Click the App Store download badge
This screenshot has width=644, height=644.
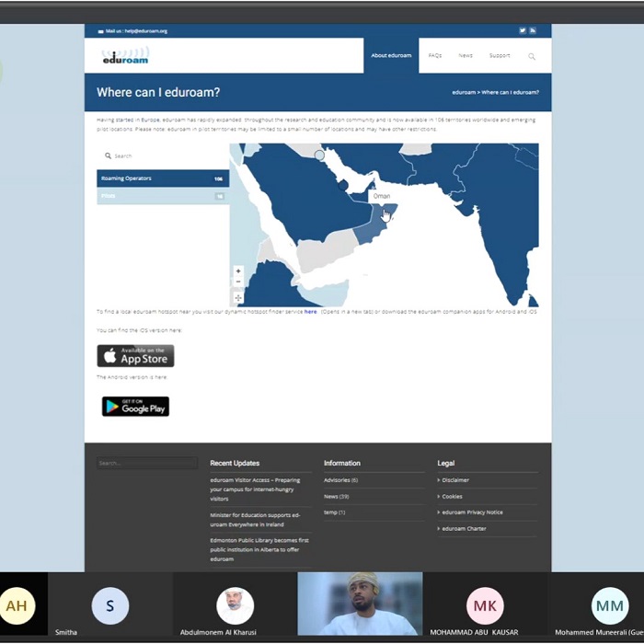(135, 356)
